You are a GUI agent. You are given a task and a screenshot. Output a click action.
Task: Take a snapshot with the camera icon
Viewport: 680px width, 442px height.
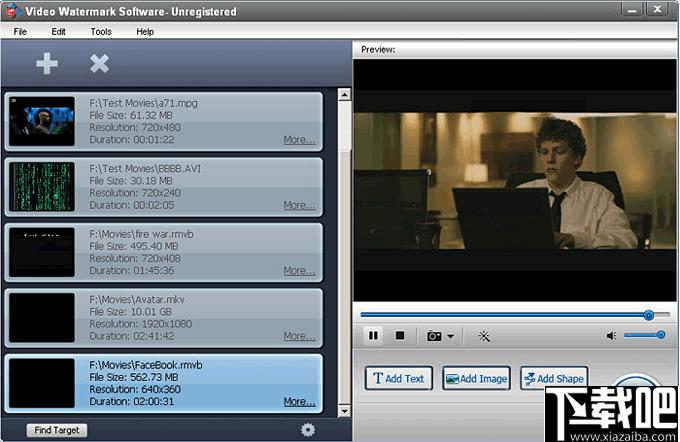tap(434, 336)
